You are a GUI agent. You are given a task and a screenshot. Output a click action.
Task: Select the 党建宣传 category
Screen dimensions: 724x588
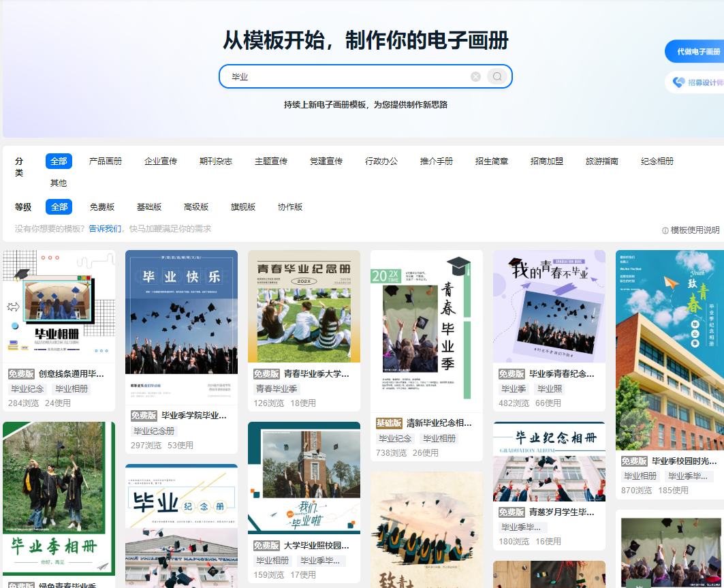(x=326, y=161)
